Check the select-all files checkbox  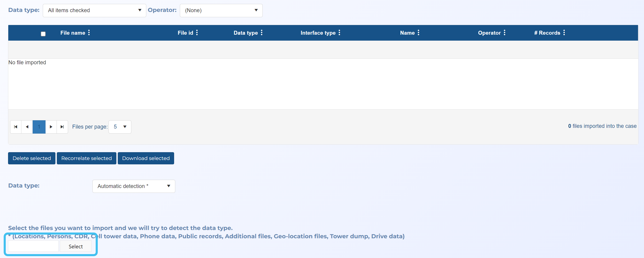pos(43,34)
